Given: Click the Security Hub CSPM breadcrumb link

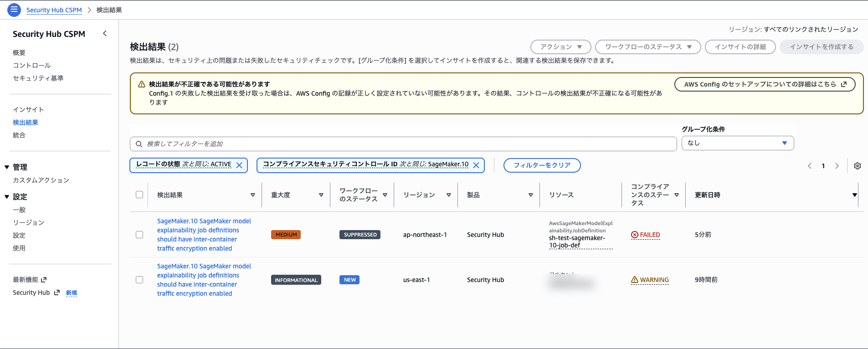Looking at the screenshot, I should coord(54,10).
